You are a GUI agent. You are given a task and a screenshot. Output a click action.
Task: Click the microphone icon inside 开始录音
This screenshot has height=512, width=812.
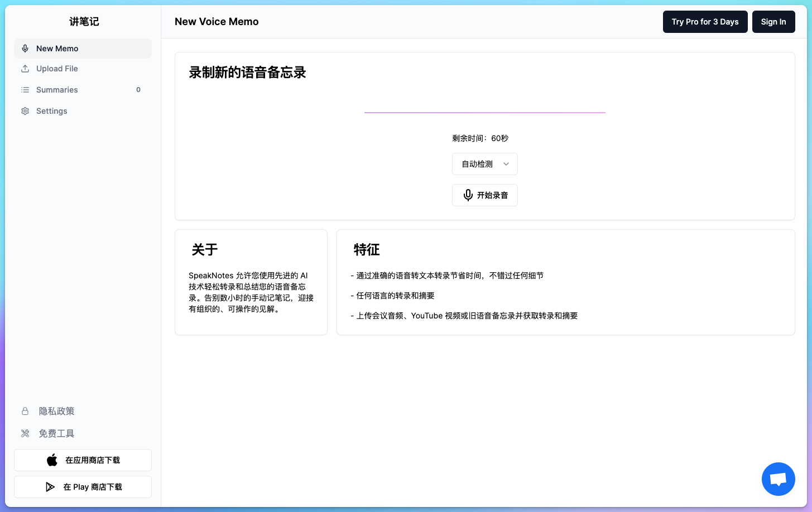click(x=468, y=195)
